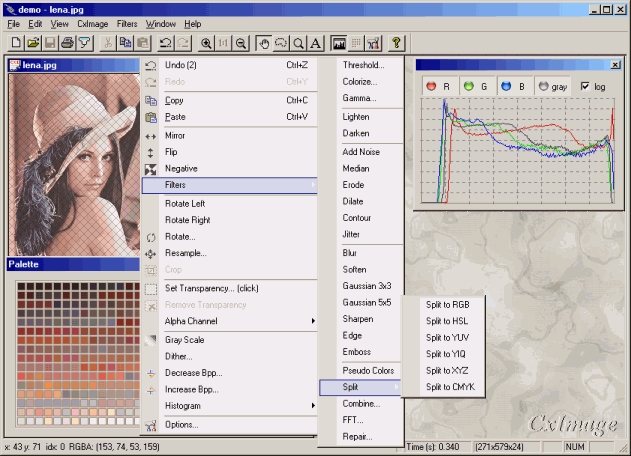This screenshot has height=456, width=631.
Task: Click the Options... menu entry
Action: [x=182, y=424]
